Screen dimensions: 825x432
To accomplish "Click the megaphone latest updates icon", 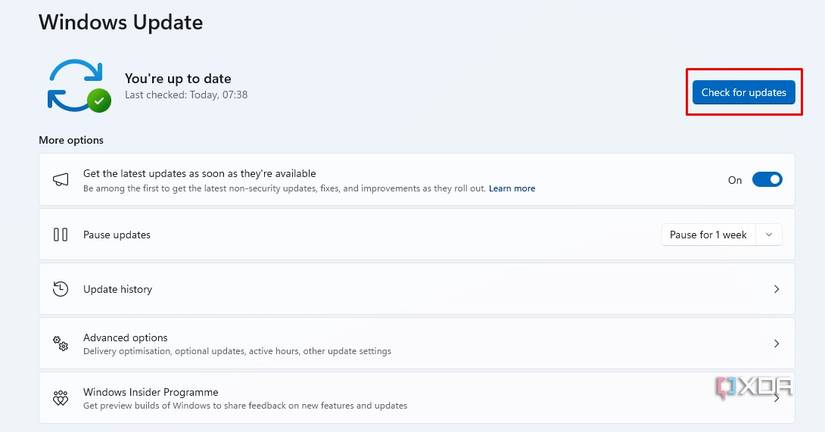I will [x=61, y=180].
